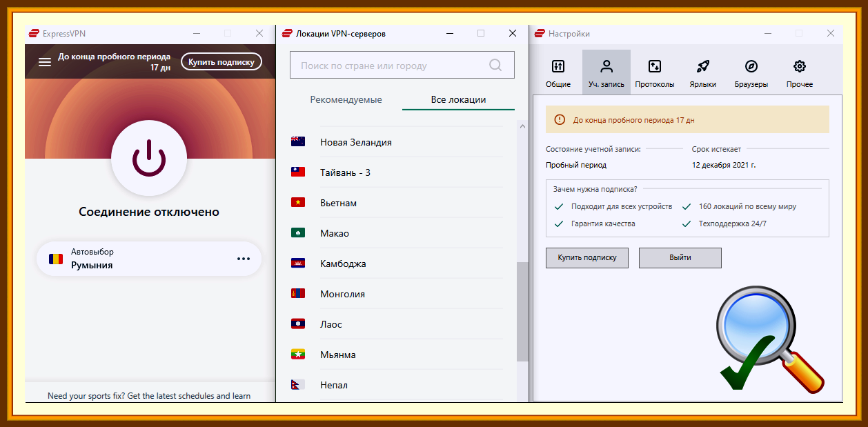Select the Myanmar flag icon
Viewport: 868px width, 427px height.
click(298, 355)
